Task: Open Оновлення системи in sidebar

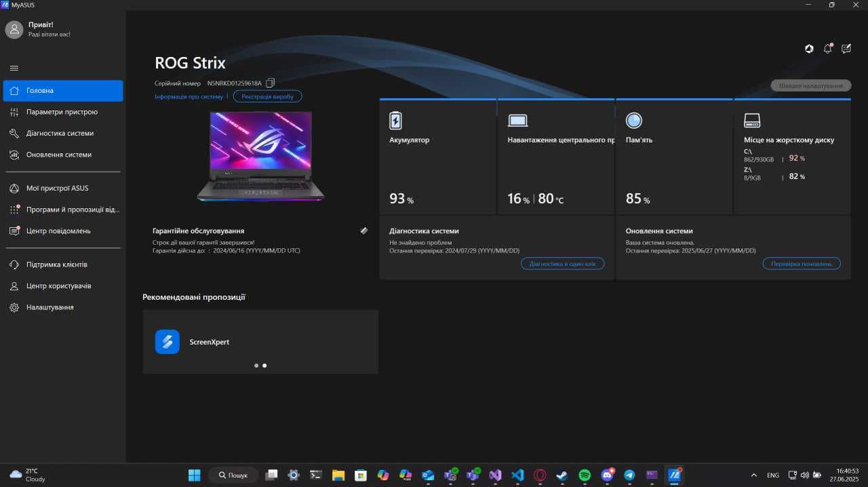Action: point(63,155)
